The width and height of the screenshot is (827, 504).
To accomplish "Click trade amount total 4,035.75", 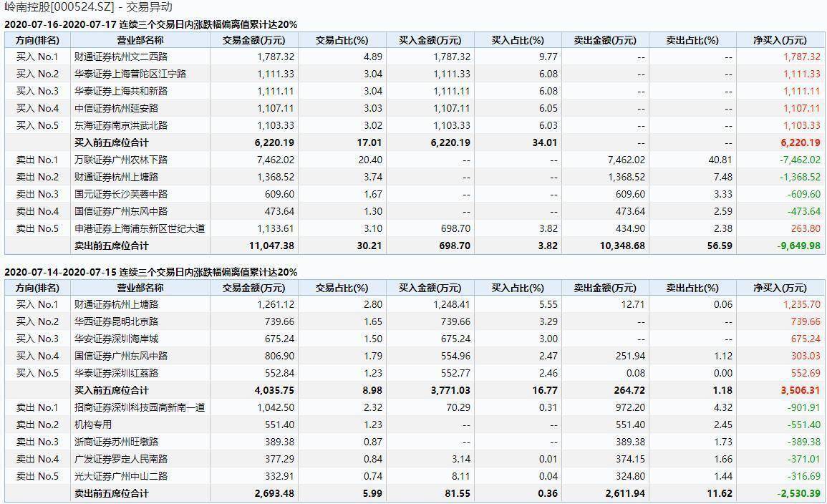I will [274, 390].
